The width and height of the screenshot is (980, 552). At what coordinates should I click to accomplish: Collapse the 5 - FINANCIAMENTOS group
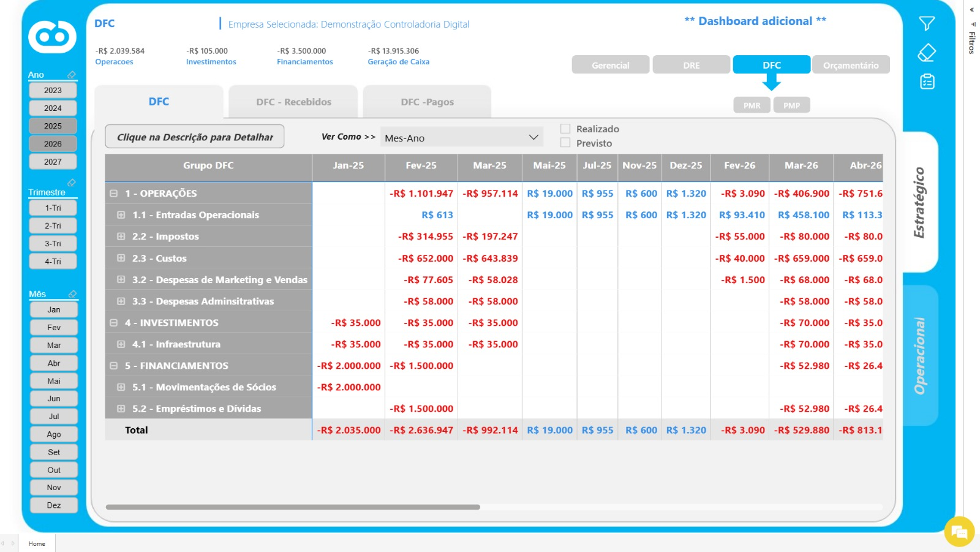(113, 365)
